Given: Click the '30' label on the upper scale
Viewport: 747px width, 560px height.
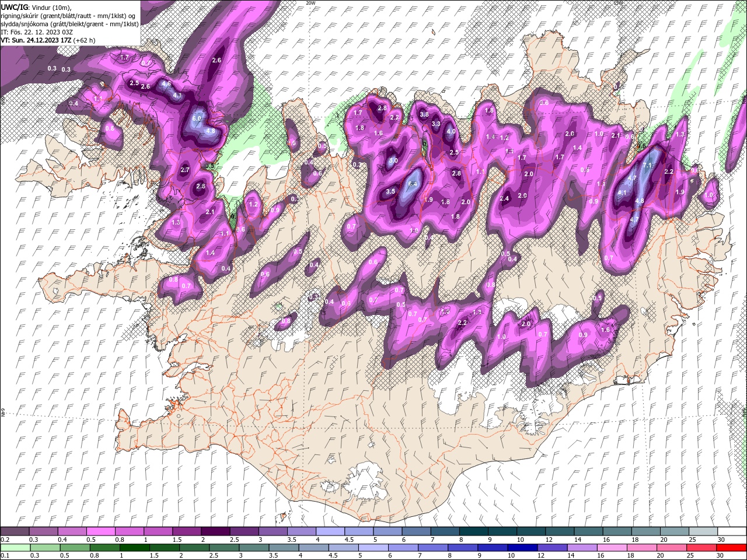Looking at the screenshot, I should (x=721, y=540).
